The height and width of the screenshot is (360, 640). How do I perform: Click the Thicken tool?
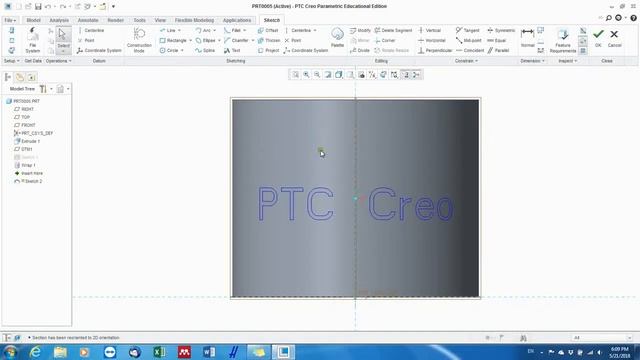269,40
